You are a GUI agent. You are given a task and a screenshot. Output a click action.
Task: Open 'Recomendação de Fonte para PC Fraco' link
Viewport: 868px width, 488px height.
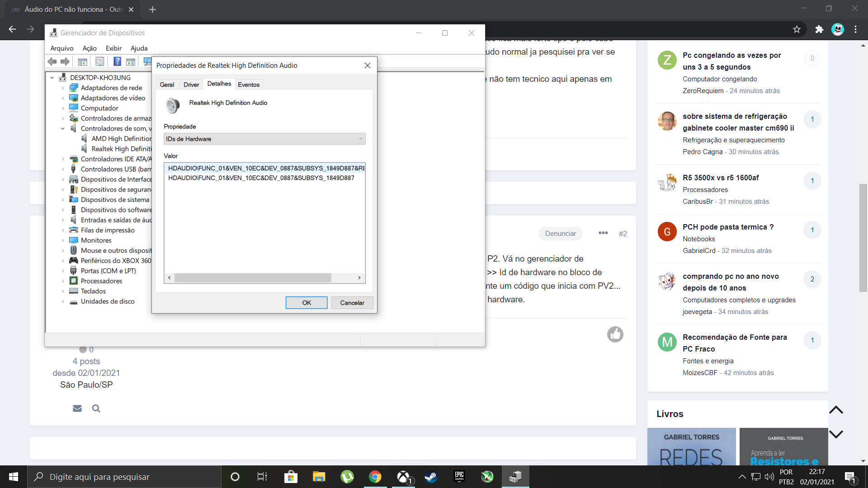735,343
